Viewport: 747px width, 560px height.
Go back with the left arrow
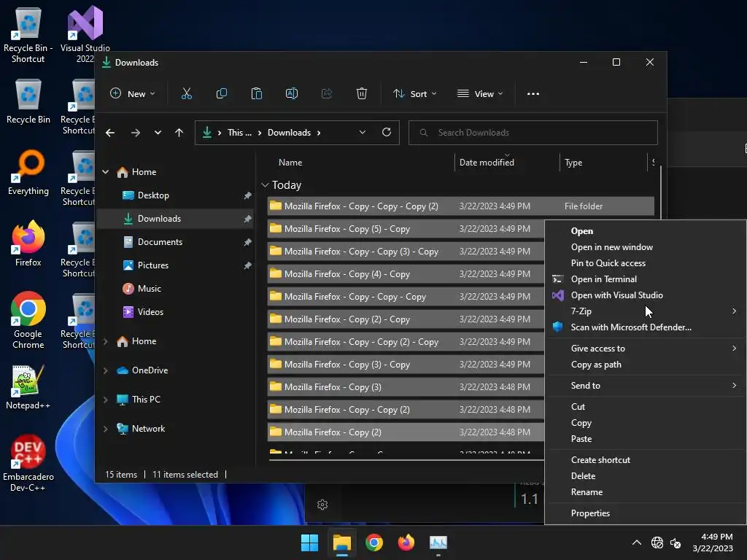click(x=110, y=133)
